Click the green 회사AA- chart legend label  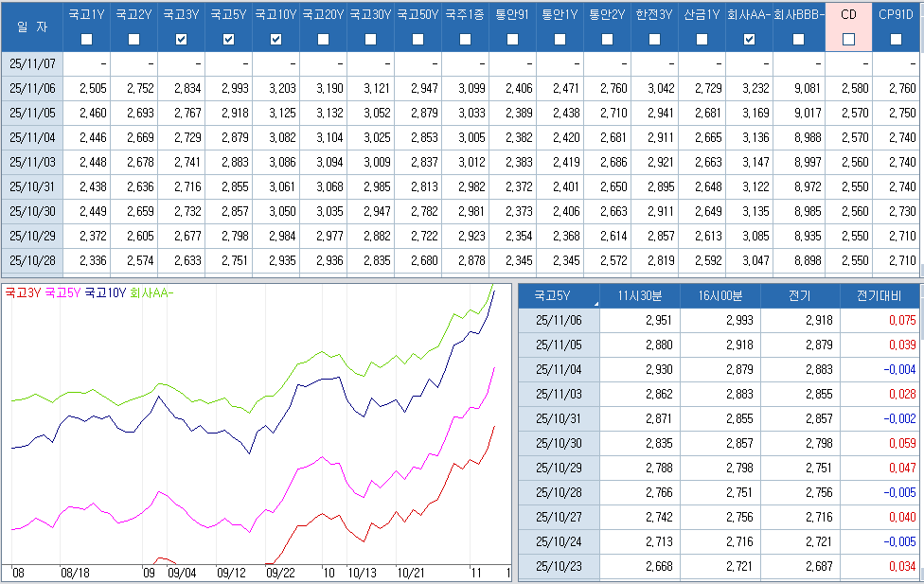(x=151, y=293)
